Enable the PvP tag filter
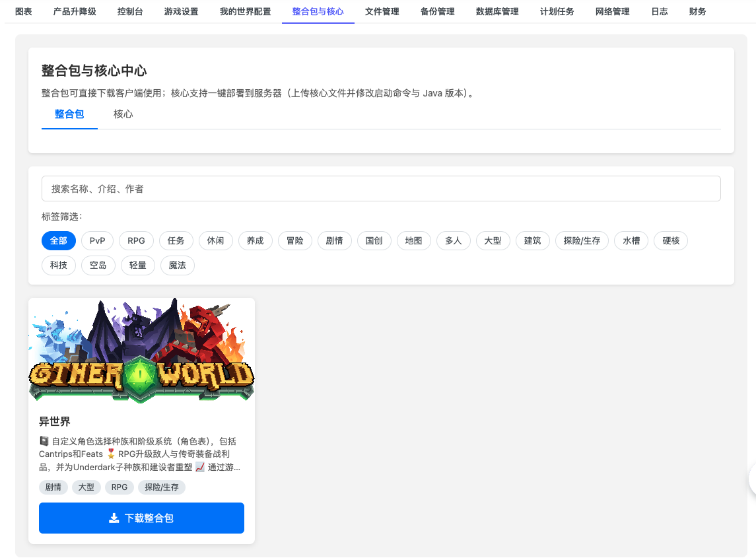This screenshot has width=756, height=558. click(97, 240)
